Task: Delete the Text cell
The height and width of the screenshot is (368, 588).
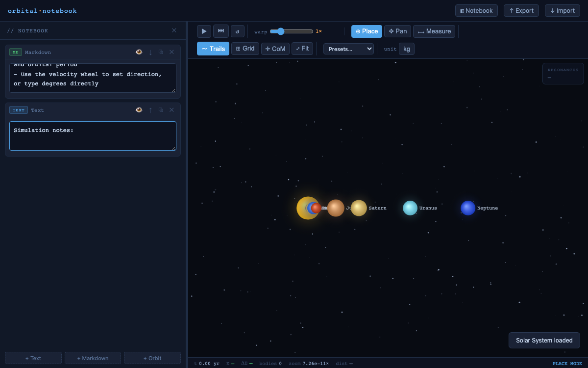Action: (x=171, y=110)
